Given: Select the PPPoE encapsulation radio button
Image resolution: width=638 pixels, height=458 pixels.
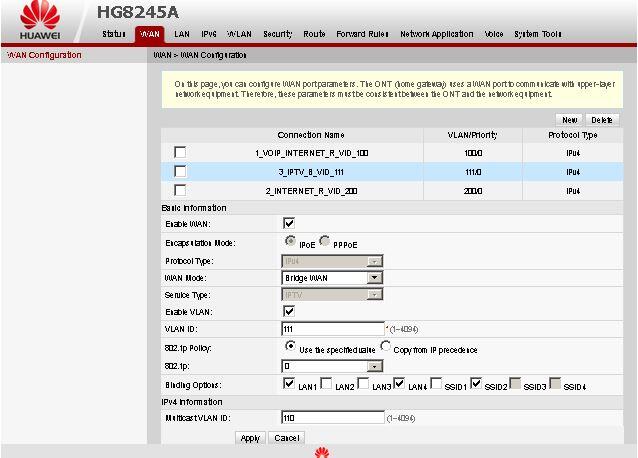Looking at the screenshot, I should pos(325,241).
